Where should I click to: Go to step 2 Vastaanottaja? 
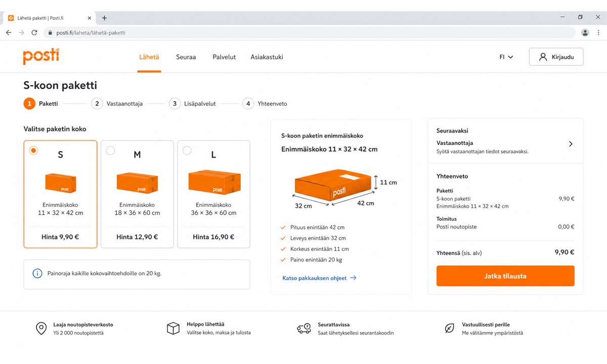click(x=117, y=104)
